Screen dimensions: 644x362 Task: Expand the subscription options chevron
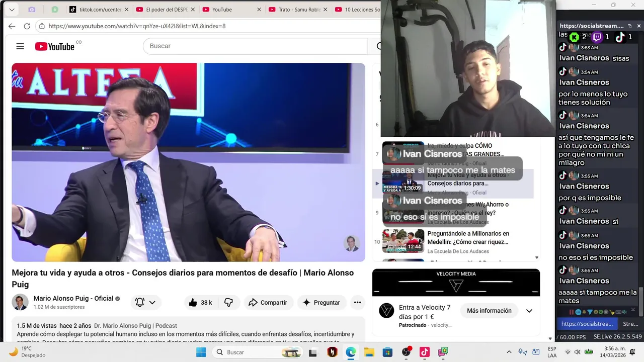pyautogui.click(x=152, y=302)
